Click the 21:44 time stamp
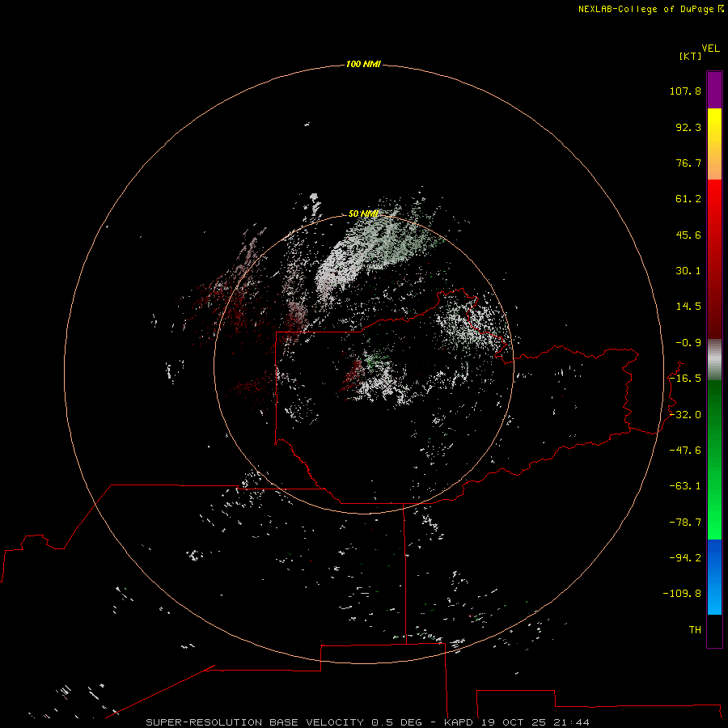Image resolution: width=728 pixels, height=728 pixels. click(x=572, y=722)
